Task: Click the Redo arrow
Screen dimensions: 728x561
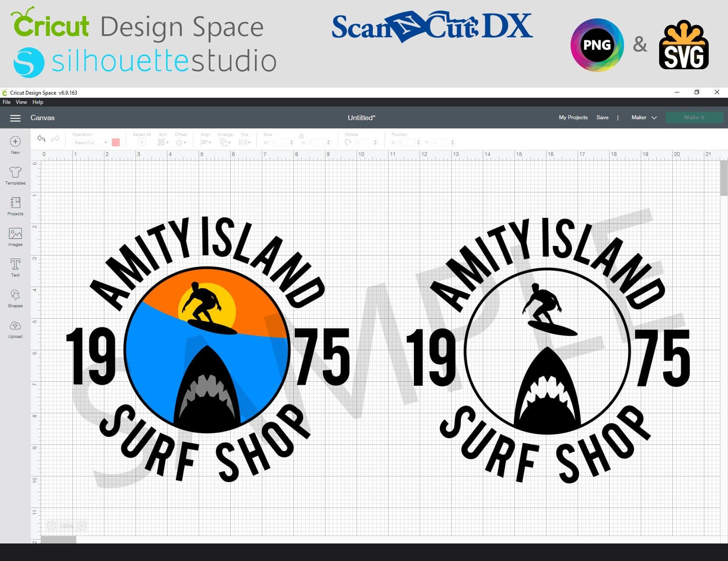Action: [55, 139]
